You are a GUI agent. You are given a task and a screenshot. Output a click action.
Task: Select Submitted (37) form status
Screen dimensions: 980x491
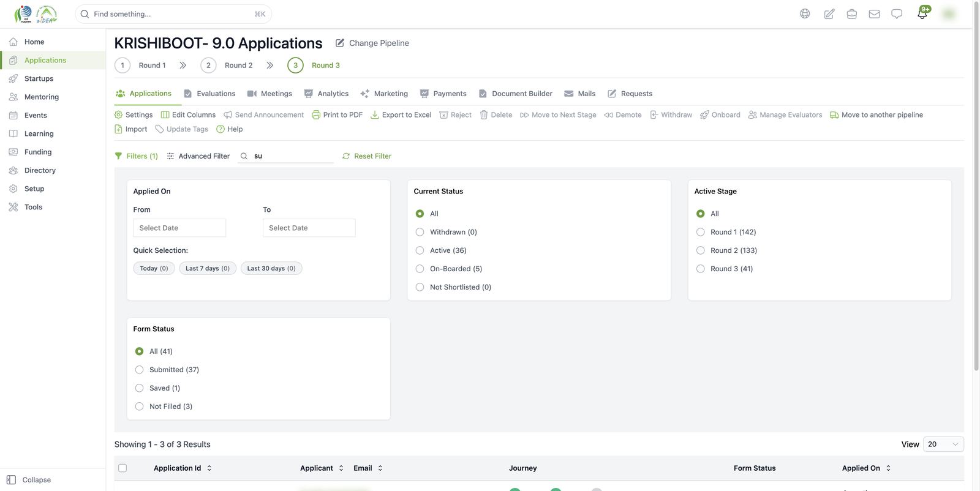pos(139,370)
